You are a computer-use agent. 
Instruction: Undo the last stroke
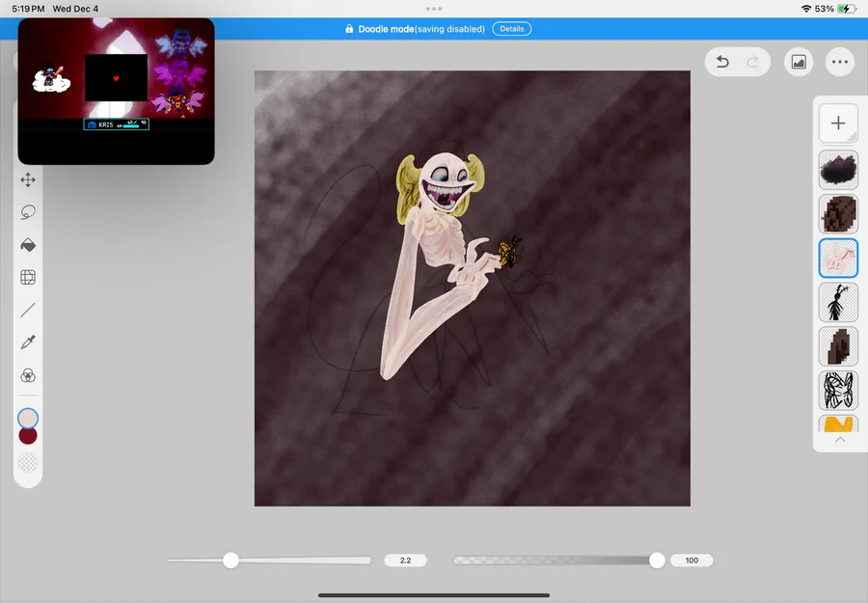(x=722, y=62)
